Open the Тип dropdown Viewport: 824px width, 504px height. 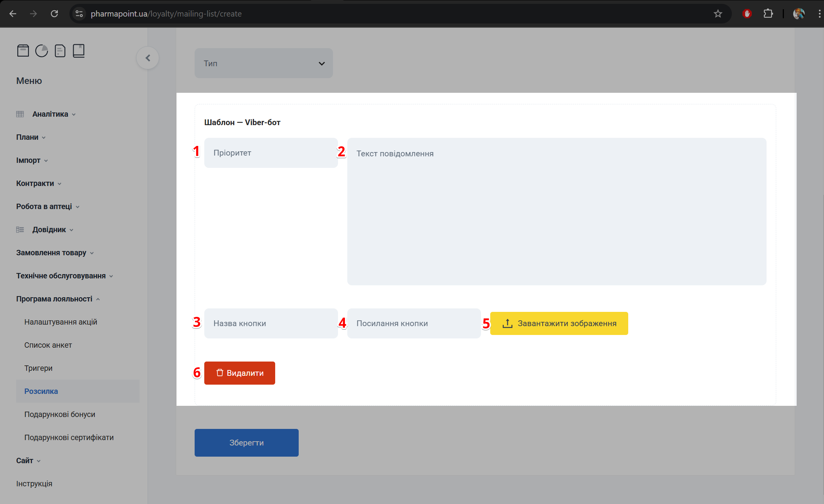click(264, 63)
